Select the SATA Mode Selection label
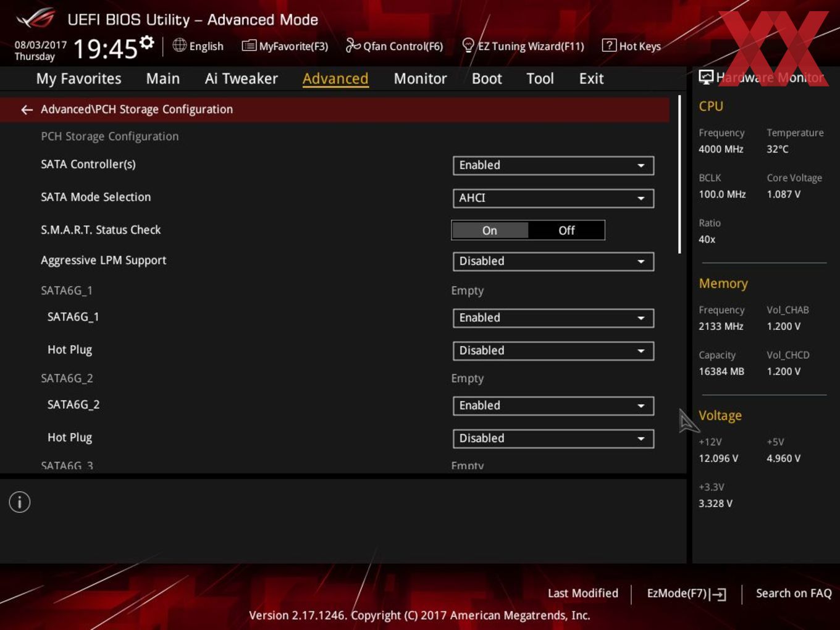 point(96,197)
